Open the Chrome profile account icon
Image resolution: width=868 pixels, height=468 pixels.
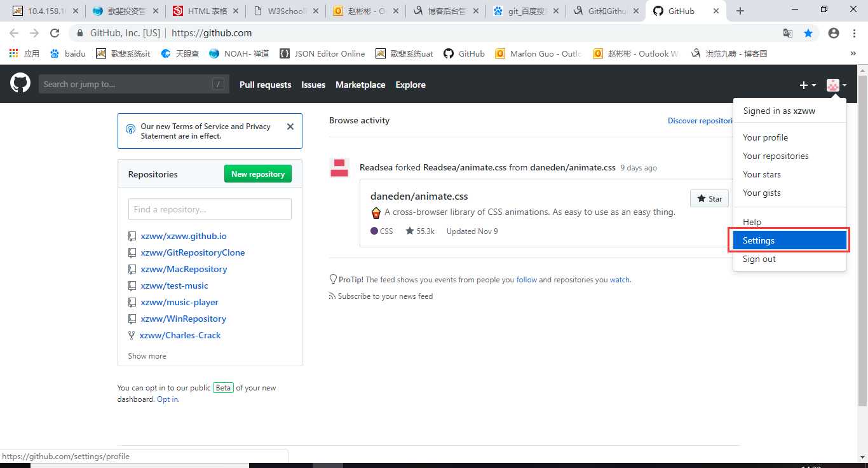(x=834, y=33)
